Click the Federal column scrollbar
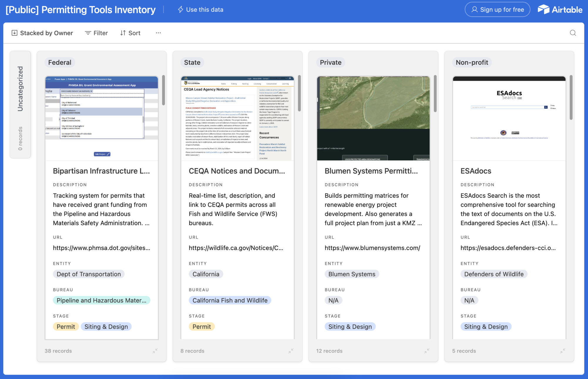 point(163,90)
